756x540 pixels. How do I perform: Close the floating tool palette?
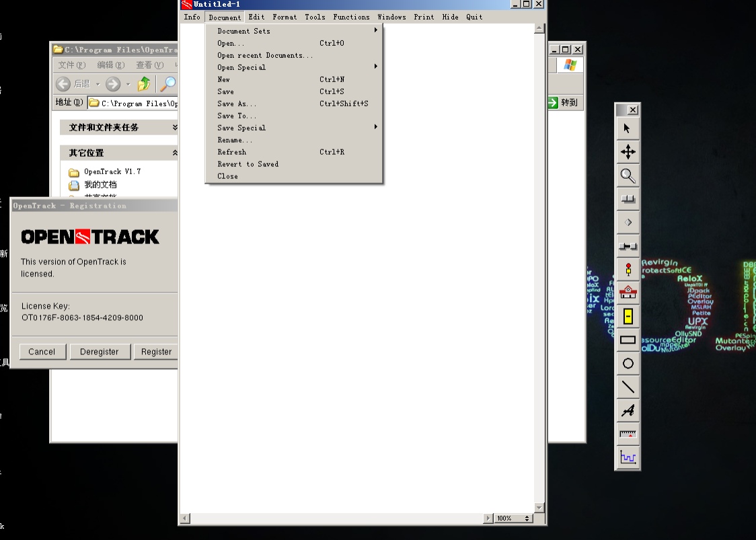632,110
